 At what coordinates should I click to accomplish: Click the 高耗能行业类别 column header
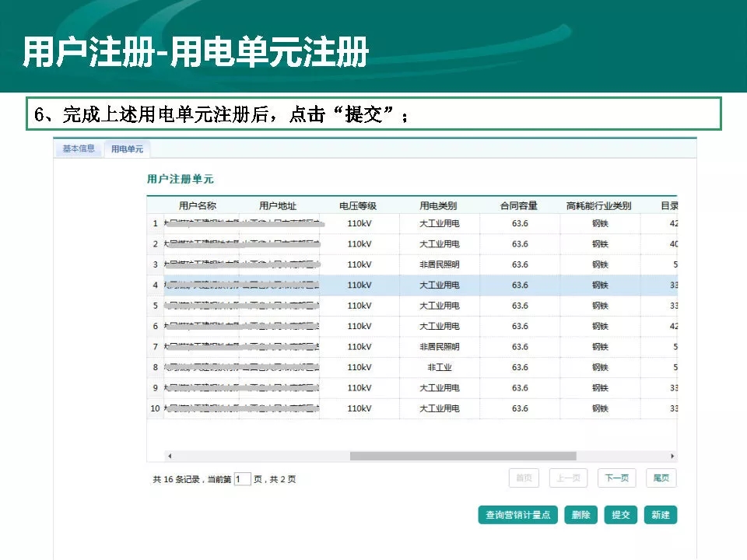[598, 206]
